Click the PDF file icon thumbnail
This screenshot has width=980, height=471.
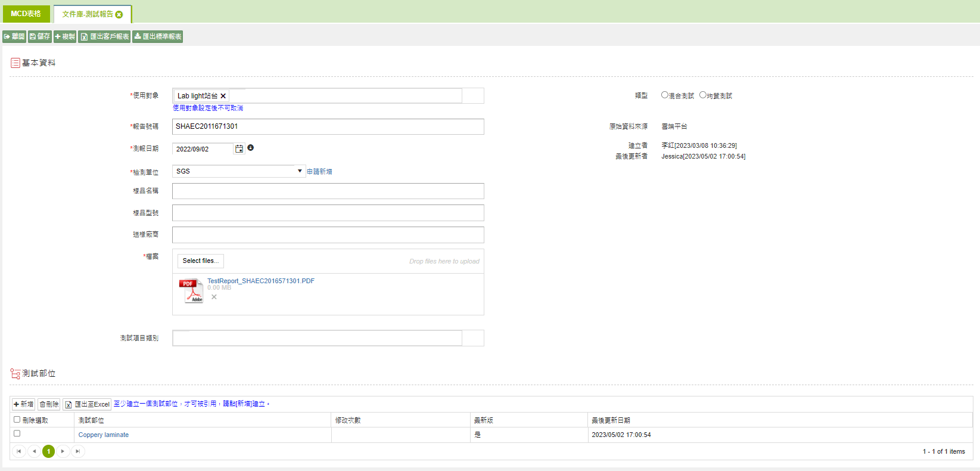click(x=191, y=291)
